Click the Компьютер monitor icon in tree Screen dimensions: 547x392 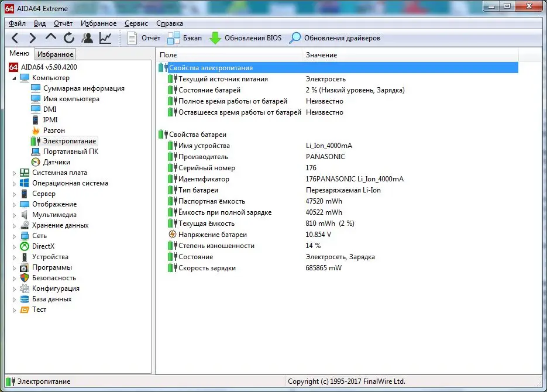25,77
